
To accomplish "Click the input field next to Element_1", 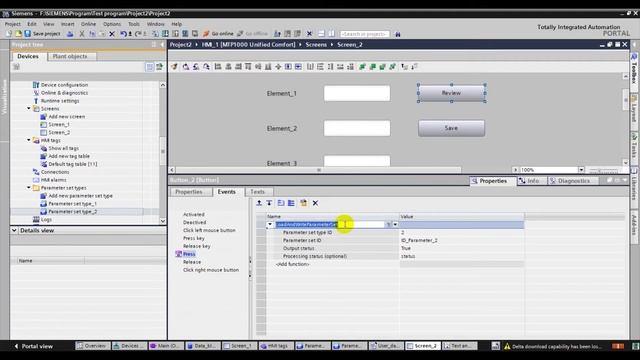I will [x=357, y=93].
